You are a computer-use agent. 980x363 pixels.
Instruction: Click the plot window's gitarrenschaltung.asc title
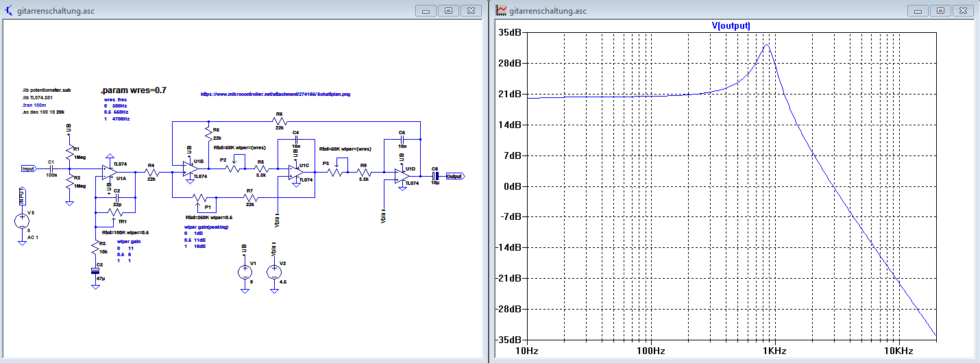coord(548,11)
